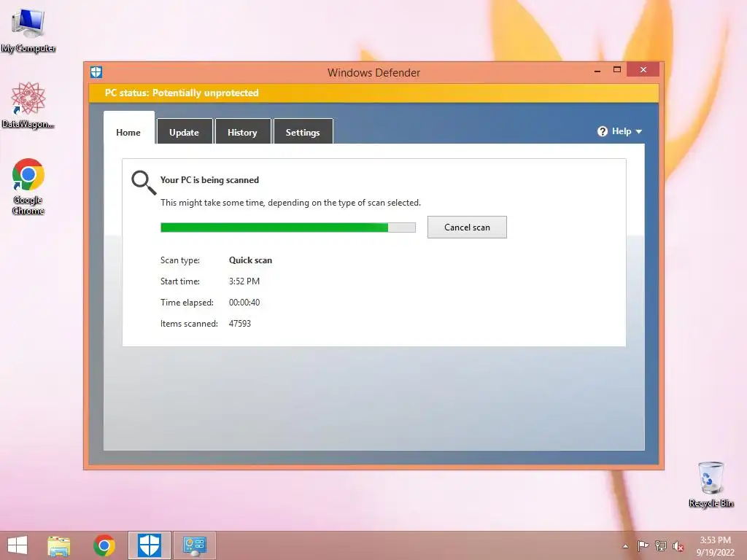Open the taskbar clock showing 3:53 PM

click(715, 545)
